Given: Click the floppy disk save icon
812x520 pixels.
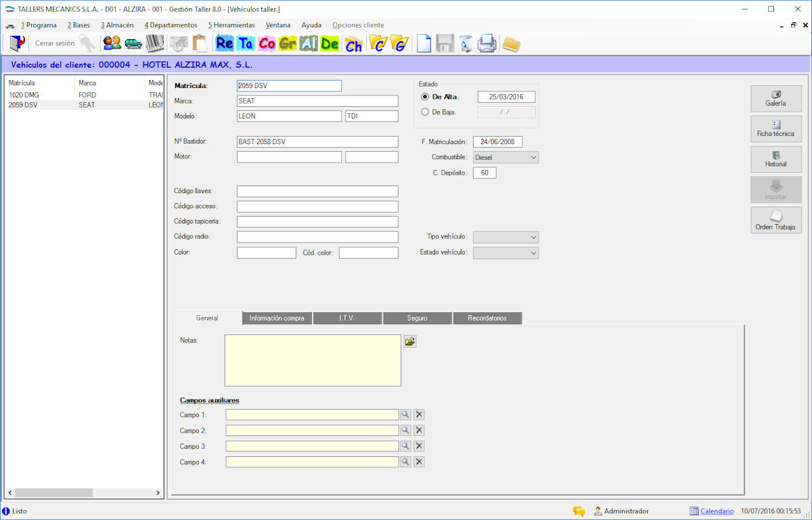Looking at the screenshot, I should (x=445, y=43).
